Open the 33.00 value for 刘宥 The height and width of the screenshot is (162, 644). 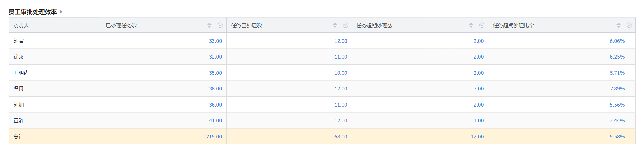[x=215, y=41]
